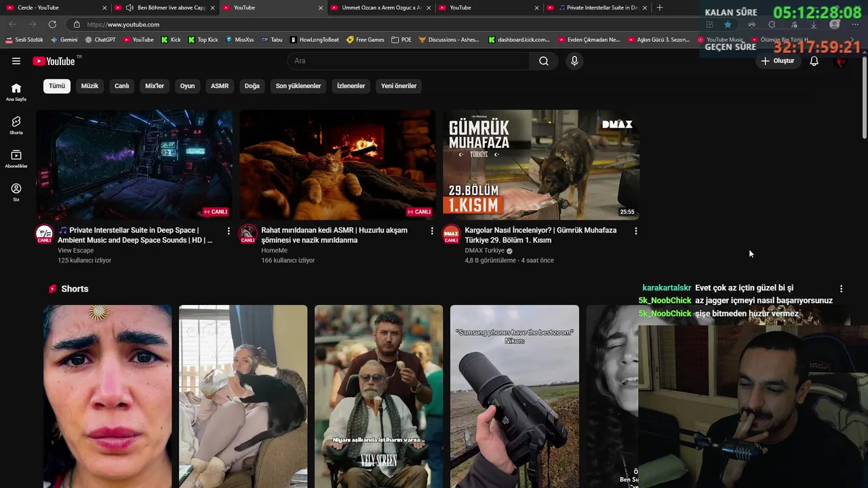868x488 pixels.
Task: Open HowLongToBeat bookmark
Action: (x=314, y=40)
